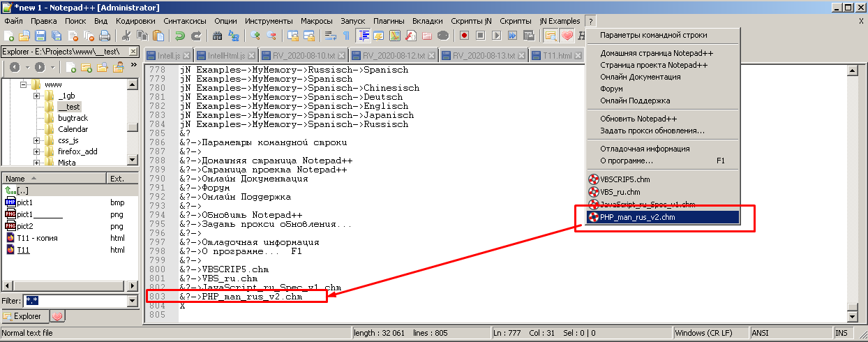Click new folder icon in Explorer panel
Screen dimensions: 868x342
tap(87, 67)
